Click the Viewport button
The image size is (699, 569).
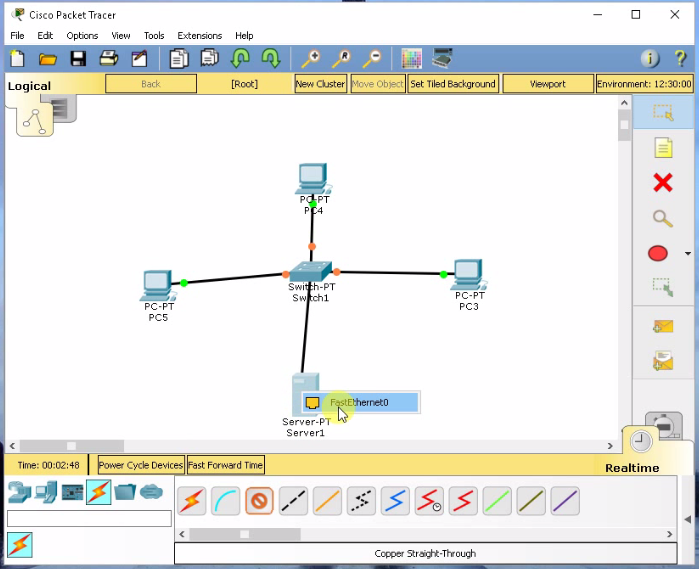click(x=547, y=84)
